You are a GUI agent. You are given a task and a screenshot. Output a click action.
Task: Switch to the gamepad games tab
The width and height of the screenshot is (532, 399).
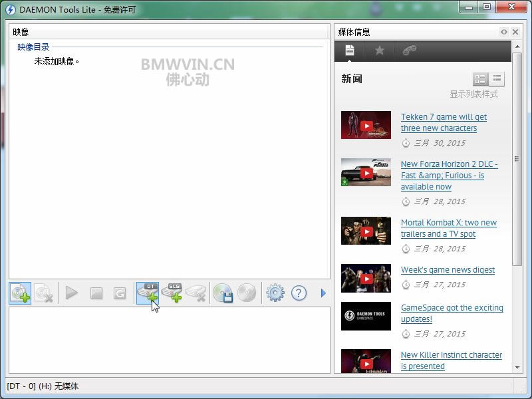click(x=409, y=51)
